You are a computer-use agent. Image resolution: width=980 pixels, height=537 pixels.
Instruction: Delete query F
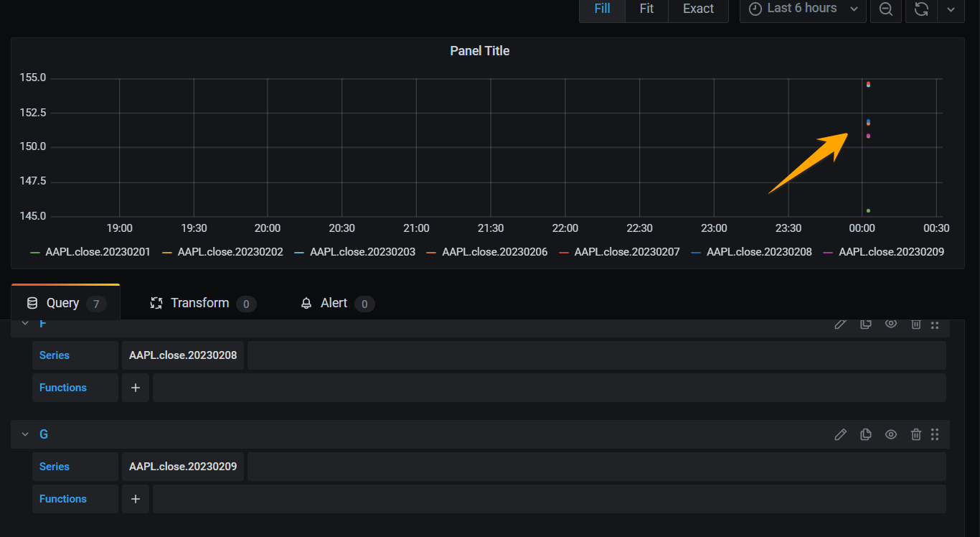point(916,324)
